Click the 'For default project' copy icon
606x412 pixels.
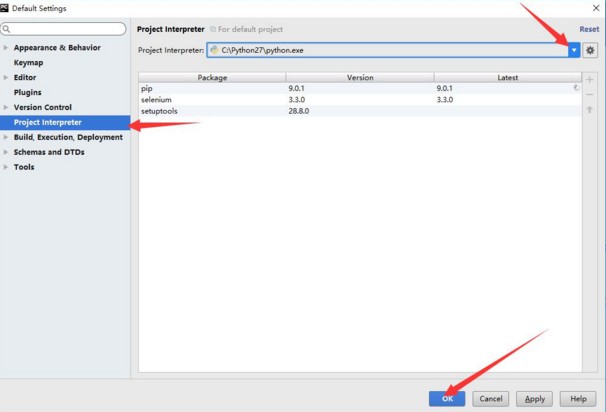click(213, 29)
